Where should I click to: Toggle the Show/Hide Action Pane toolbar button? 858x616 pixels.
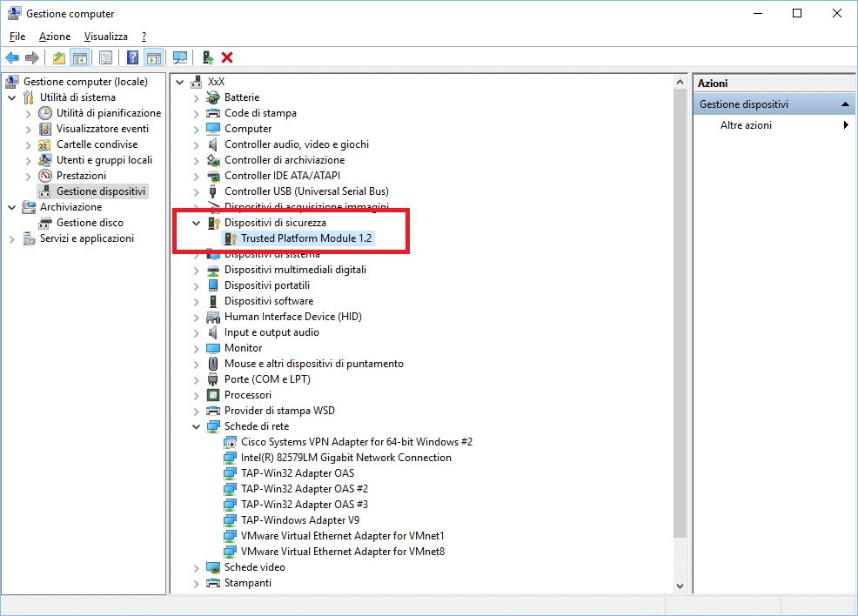[x=154, y=57]
